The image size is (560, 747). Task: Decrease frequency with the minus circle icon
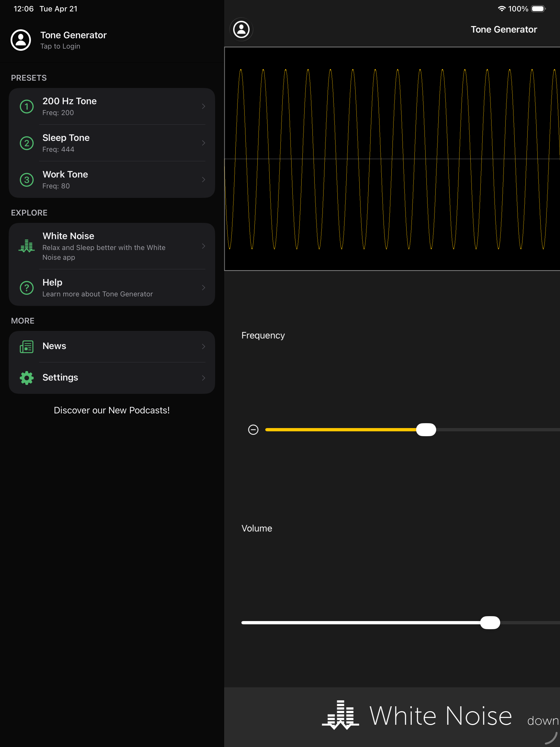(253, 430)
